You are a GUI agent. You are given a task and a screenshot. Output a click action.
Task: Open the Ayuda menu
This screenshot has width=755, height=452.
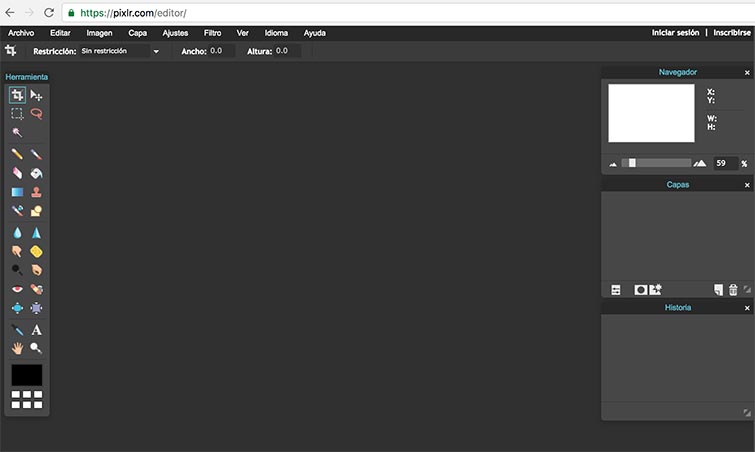tap(314, 33)
